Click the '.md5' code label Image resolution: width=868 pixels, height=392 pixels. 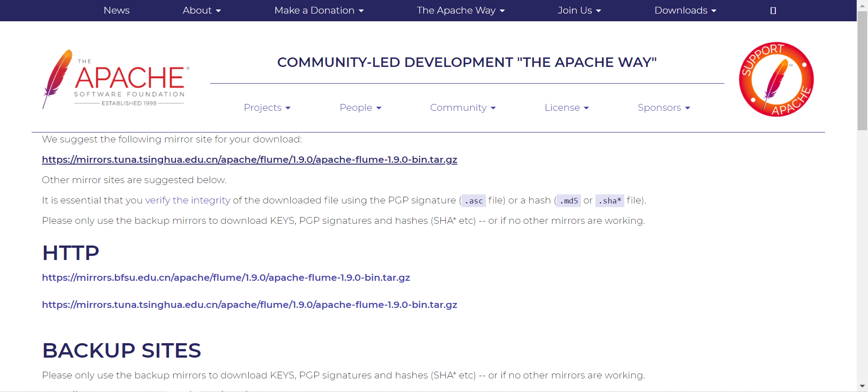(x=569, y=201)
